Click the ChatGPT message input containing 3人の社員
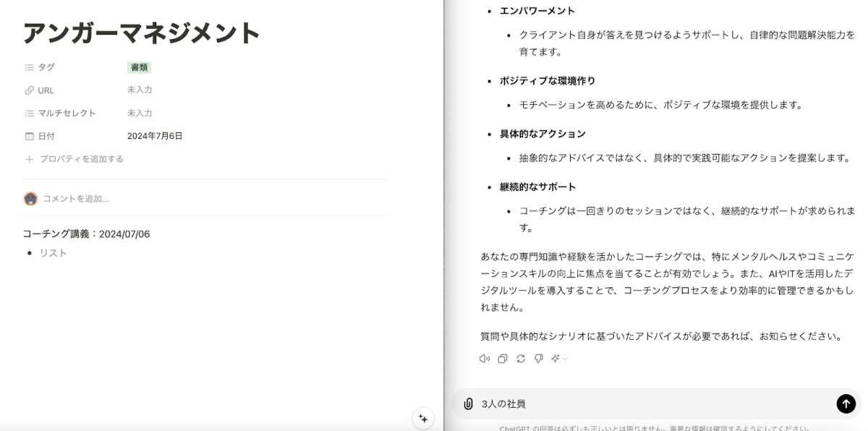The height and width of the screenshot is (431, 868). pyautogui.click(x=651, y=404)
